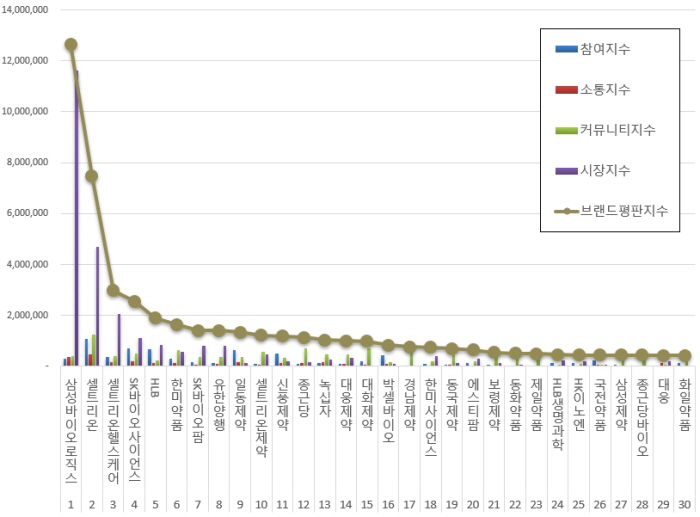Click the HLB brand reputation line point
This screenshot has height=517, width=700.
coord(155,318)
